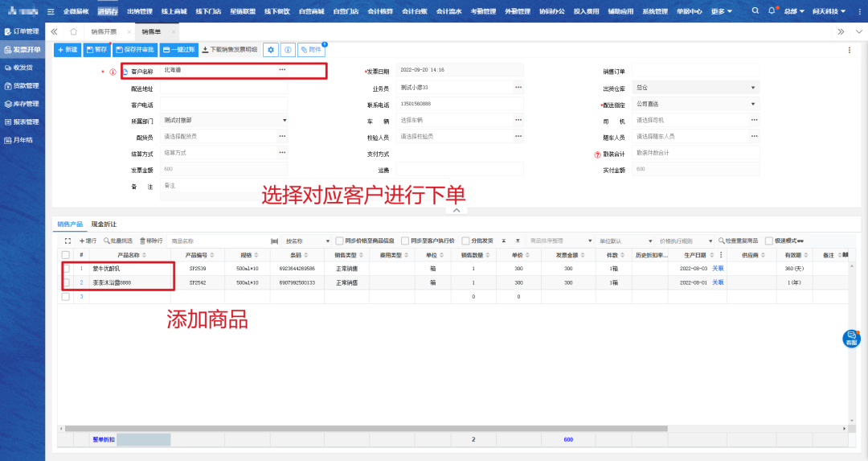The image size is (868, 461).
Task: Toggle the hamburger sidebar menu icon
Action: [51, 11]
